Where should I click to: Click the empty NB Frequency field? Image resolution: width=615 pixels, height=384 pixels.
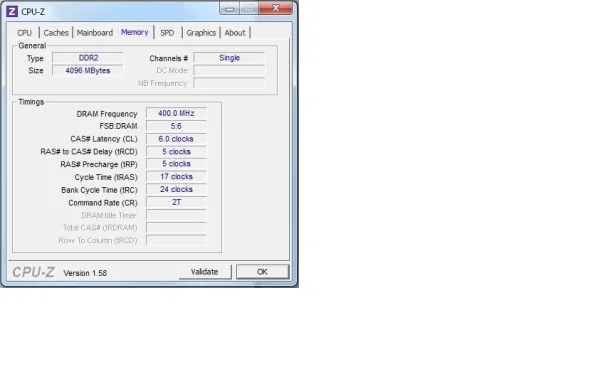(x=229, y=83)
